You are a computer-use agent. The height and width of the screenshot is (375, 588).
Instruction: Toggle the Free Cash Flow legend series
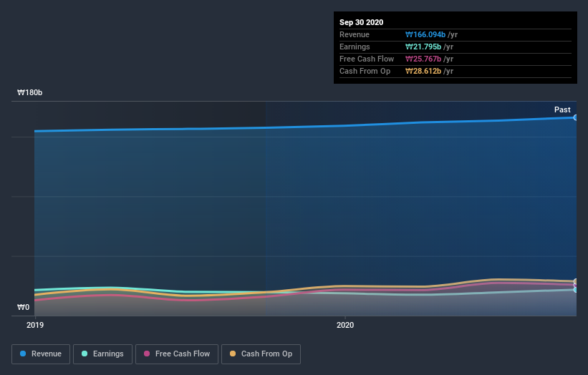[x=177, y=354]
